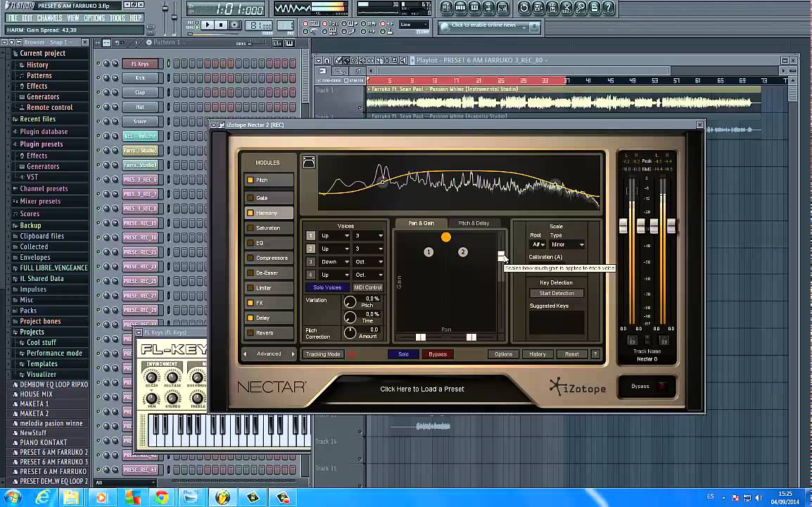Toggle voice 4 on in the Voices list
This screenshot has height=507, width=812.
(x=311, y=275)
